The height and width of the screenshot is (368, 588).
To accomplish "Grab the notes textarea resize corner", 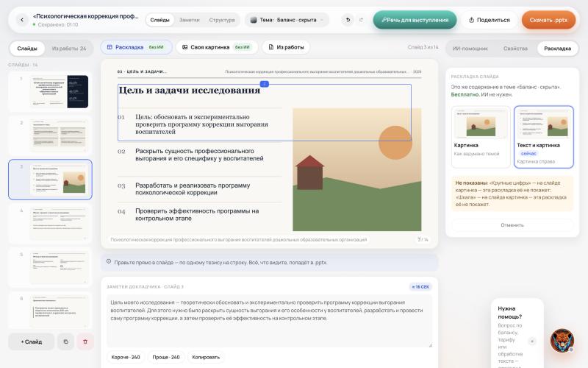I will coord(430,345).
